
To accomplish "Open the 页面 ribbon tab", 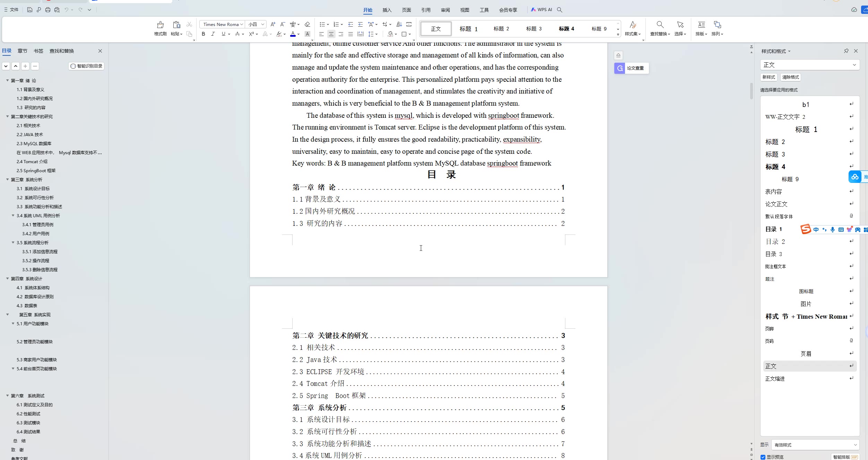I will pos(406,10).
